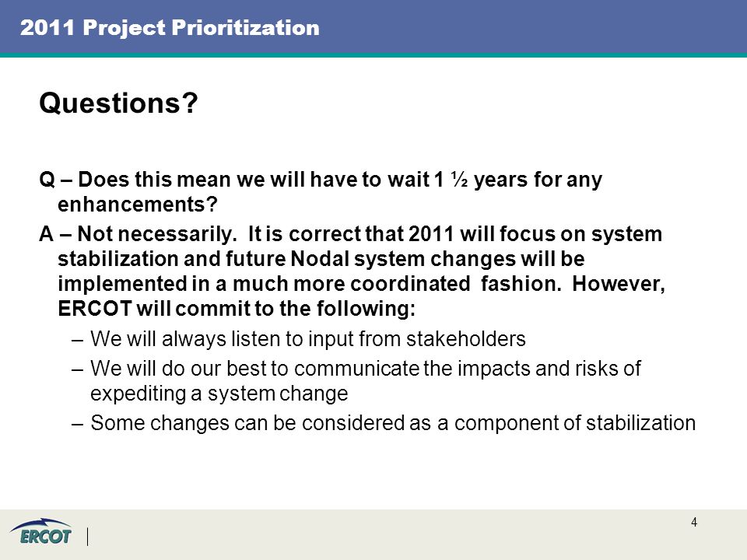Click the slide number 4
The image size is (747, 560).
click(x=694, y=523)
